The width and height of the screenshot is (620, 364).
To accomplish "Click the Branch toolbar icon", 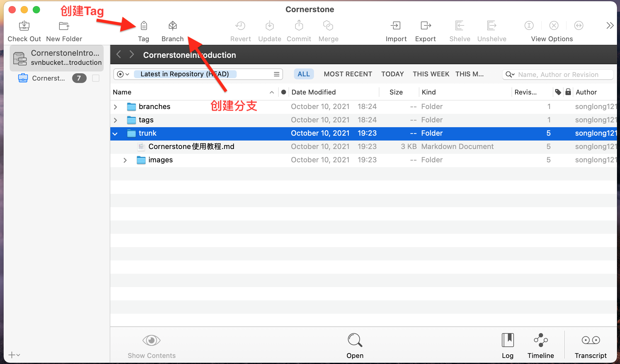I will point(173,26).
